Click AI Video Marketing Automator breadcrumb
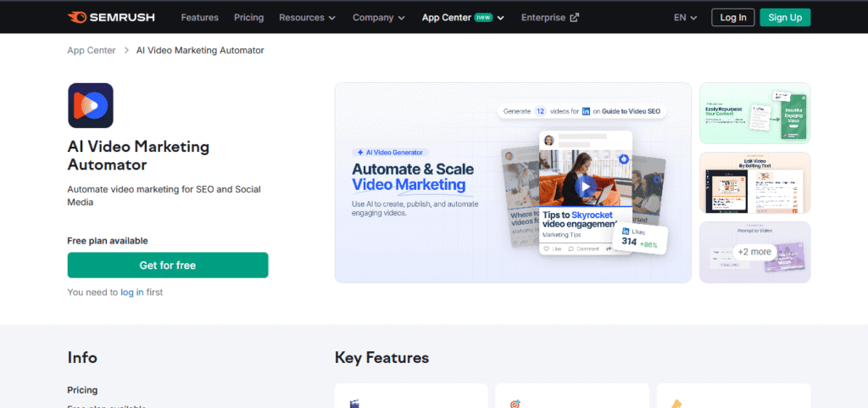 (x=200, y=50)
